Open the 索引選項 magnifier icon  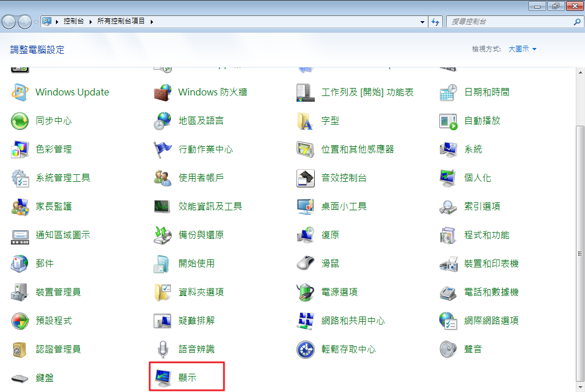(x=448, y=206)
